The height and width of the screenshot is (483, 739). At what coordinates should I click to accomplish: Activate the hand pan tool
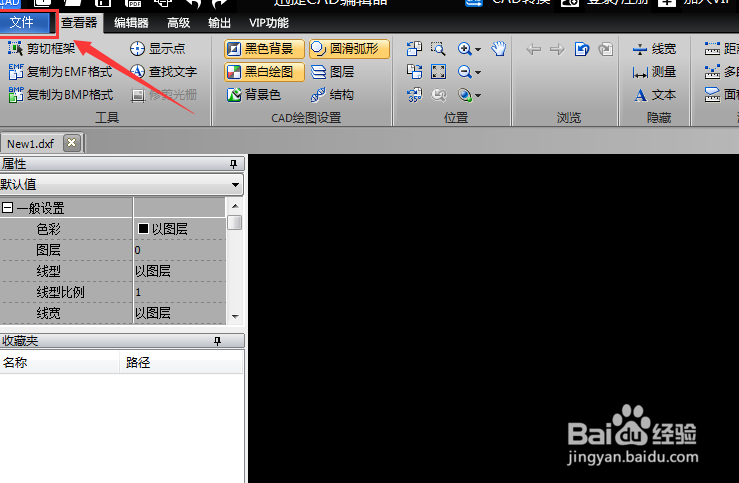click(499, 49)
